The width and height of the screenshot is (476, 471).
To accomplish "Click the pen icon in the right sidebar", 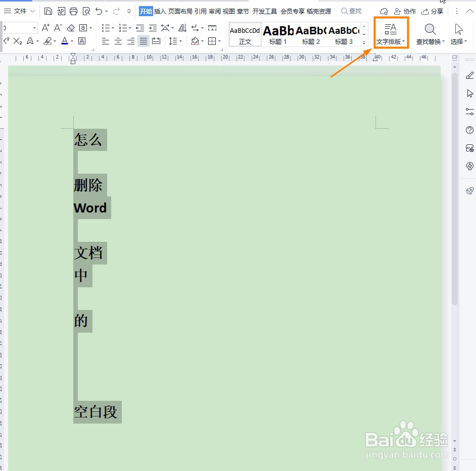I will [469, 75].
